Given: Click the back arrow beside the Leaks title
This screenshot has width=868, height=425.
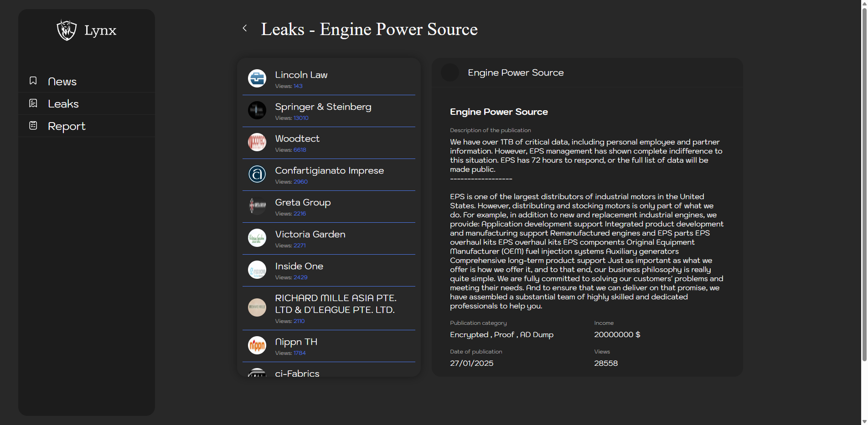Looking at the screenshot, I should 245,28.
